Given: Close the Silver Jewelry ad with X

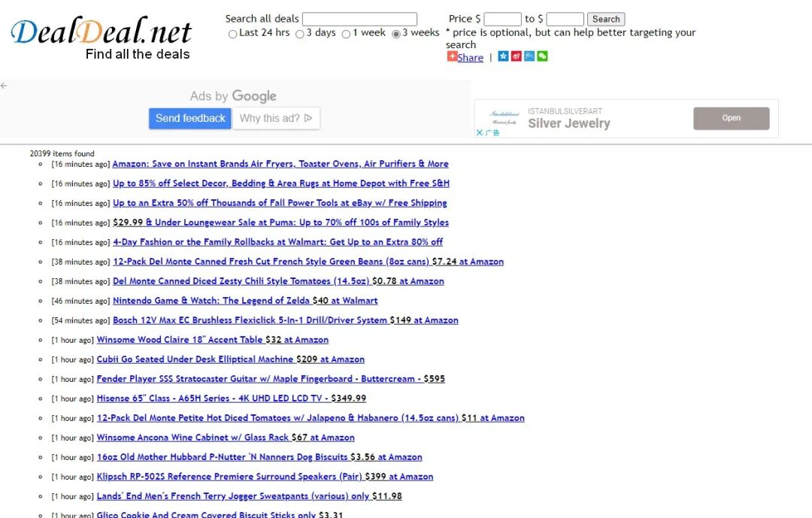Looking at the screenshot, I should point(480,132).
